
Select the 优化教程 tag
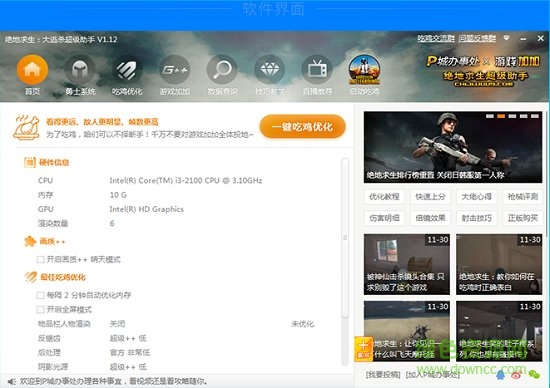click(x=384, y=196)
